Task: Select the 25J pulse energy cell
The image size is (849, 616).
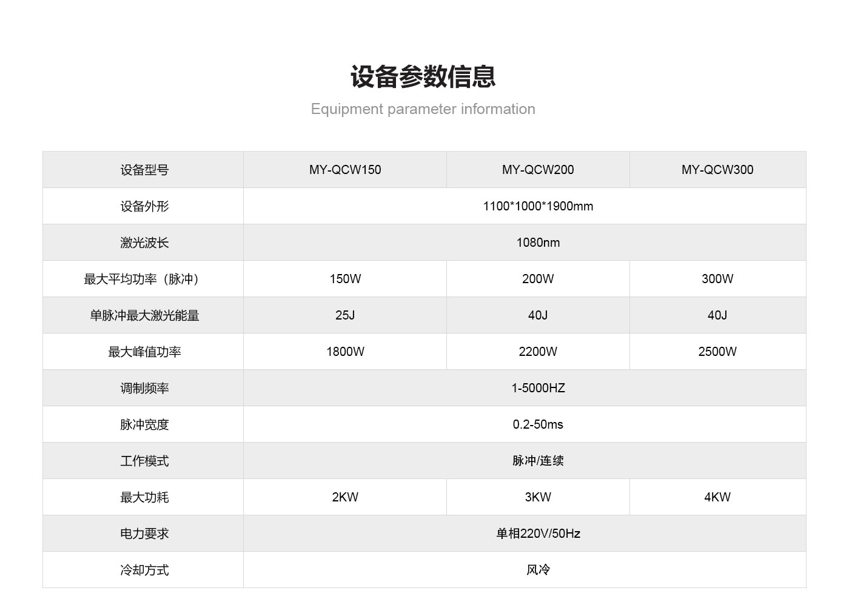Action: pos(345,315)
